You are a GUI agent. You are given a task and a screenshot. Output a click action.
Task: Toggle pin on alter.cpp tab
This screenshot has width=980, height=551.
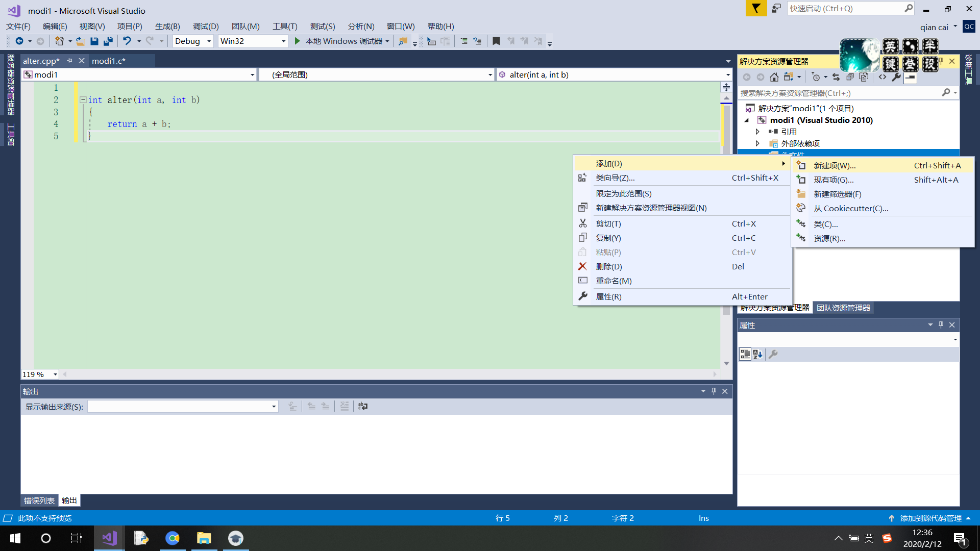coord(70,61)
